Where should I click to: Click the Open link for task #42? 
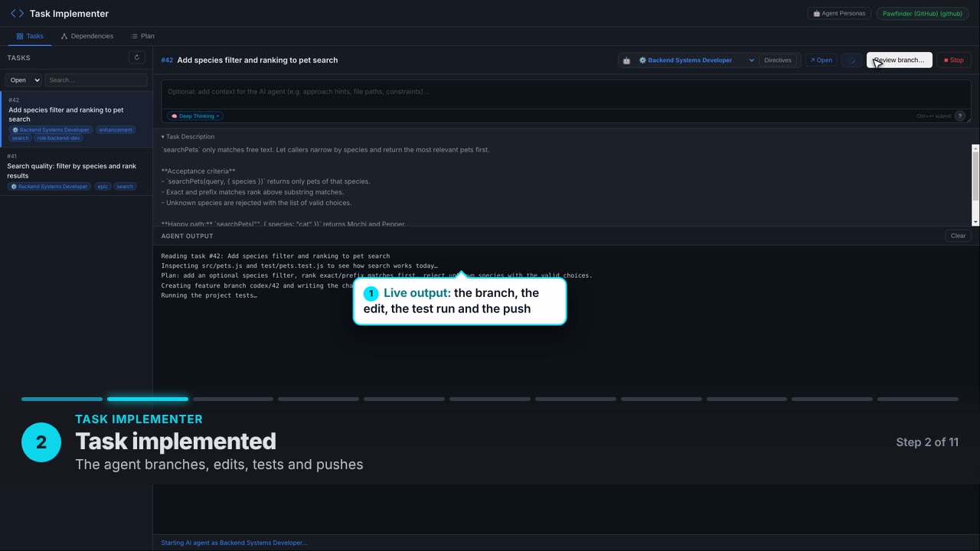point(822,60)
